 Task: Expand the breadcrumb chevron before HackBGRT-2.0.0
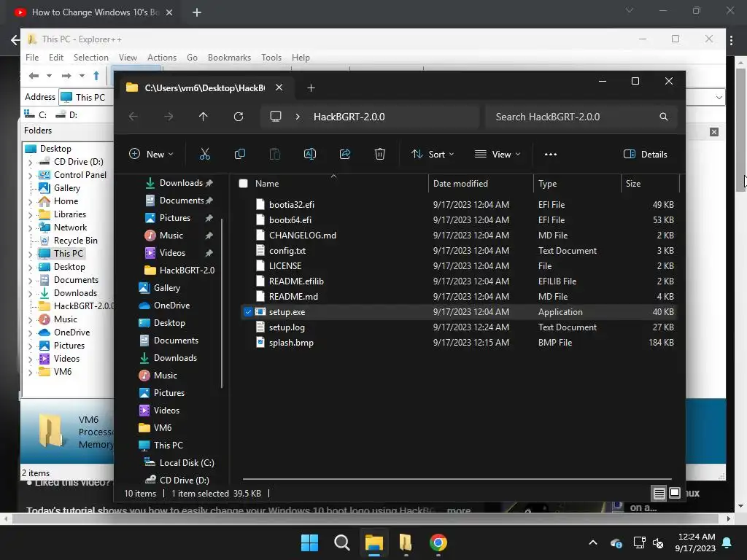point(298,117)
